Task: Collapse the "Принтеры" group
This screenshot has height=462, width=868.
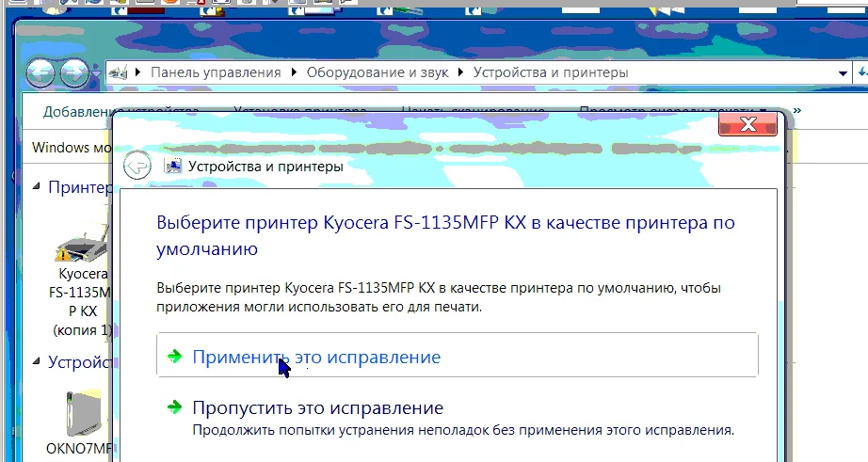Action: (x=37, y=187)
